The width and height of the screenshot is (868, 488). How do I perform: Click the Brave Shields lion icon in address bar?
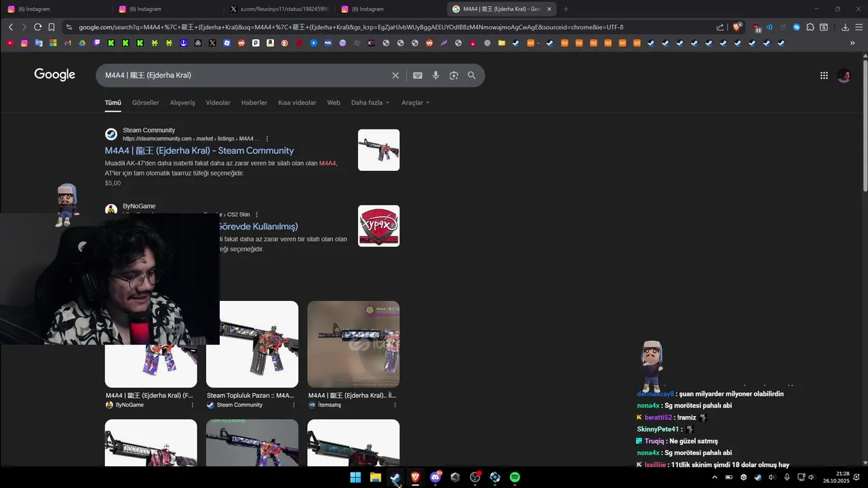point(736,27)
